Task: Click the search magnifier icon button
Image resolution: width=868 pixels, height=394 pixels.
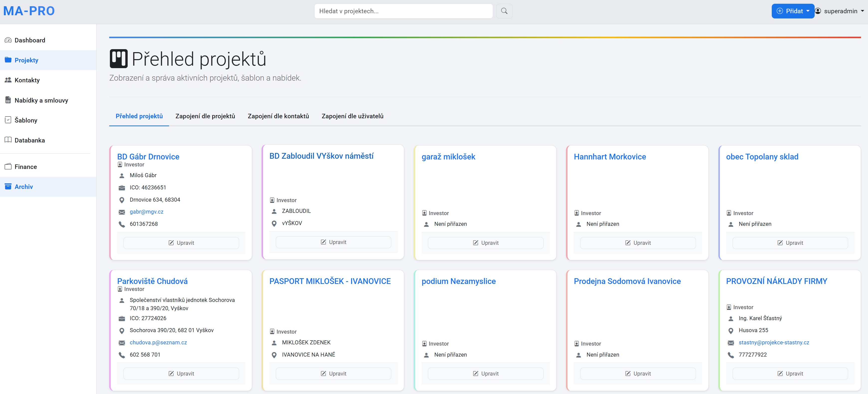Action: [504, 11]
